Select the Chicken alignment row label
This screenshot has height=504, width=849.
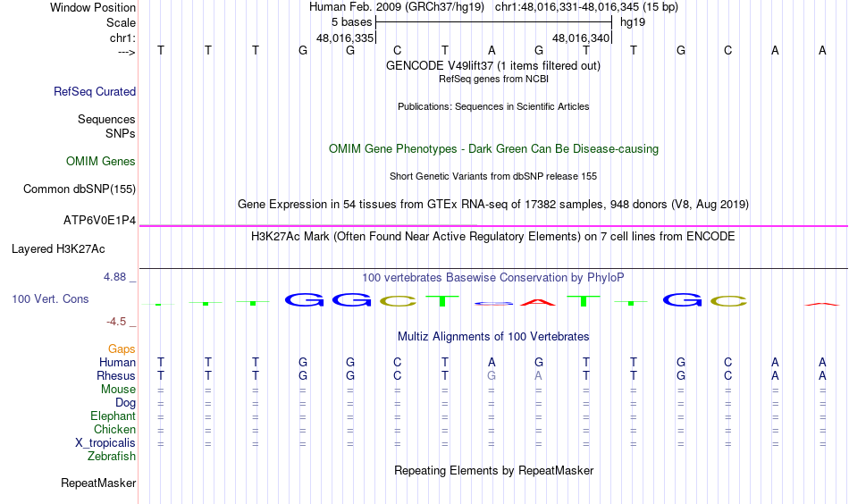pos(114,429)
